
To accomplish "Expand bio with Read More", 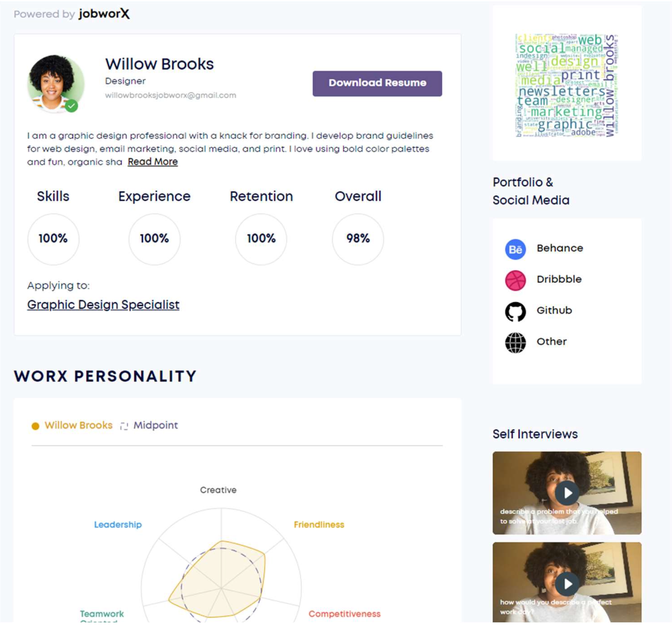I will click(153, 162).
